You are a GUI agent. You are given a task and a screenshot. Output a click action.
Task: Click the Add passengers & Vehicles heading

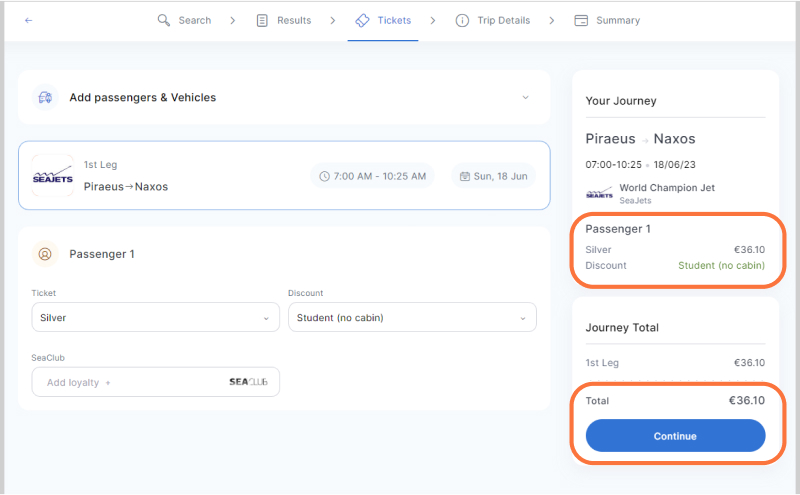(143, 97)
